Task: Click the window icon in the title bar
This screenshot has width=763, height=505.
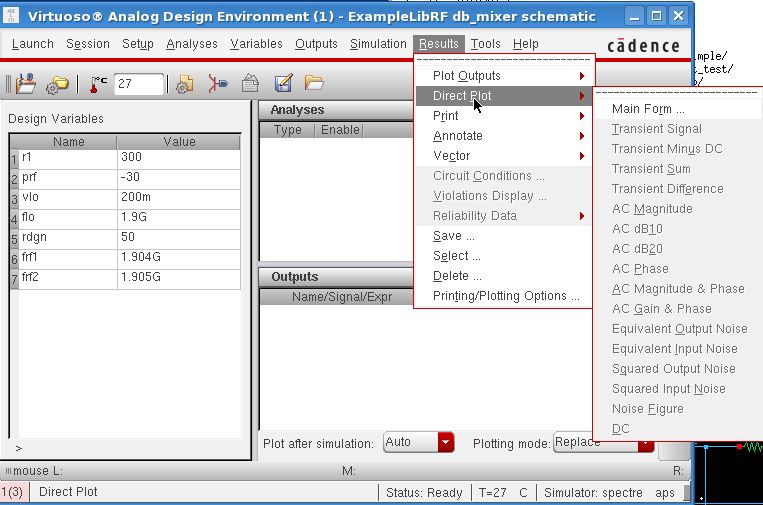Action: point(10,16)
